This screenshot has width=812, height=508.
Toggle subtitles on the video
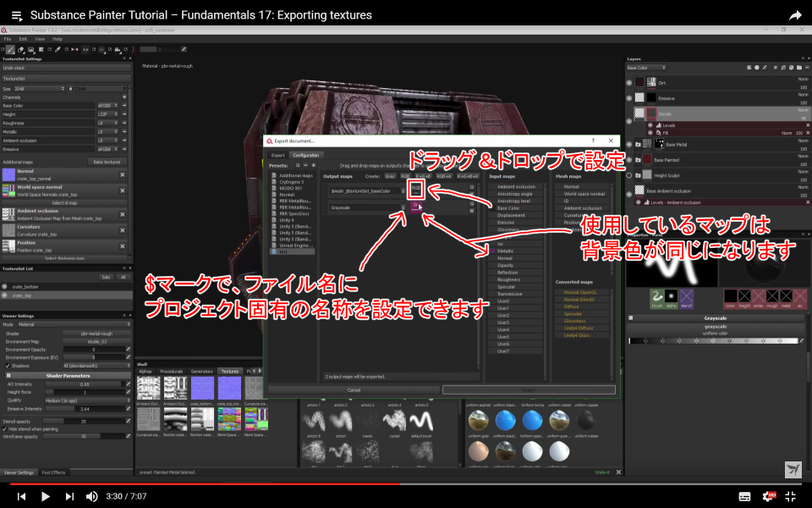tap(744, 497)
